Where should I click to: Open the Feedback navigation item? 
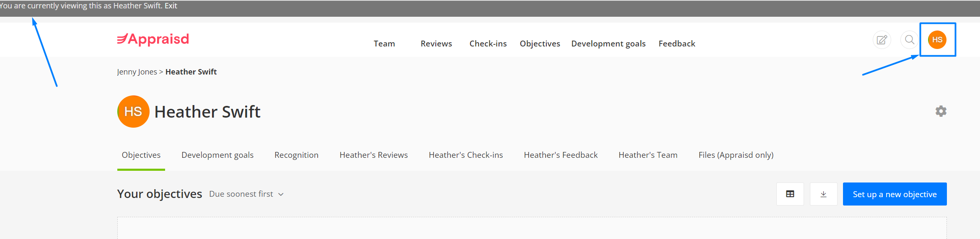pos(677,44)
